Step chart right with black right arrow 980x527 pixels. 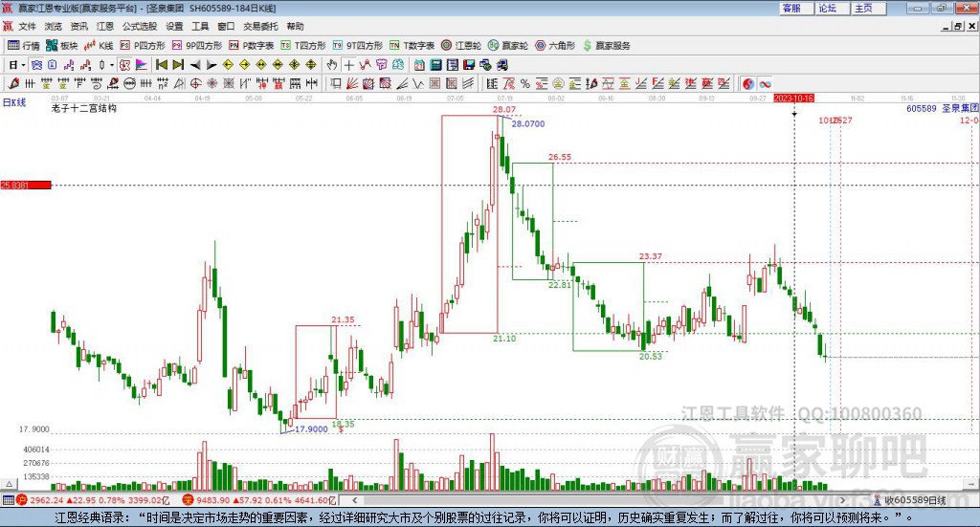(212, 65)
